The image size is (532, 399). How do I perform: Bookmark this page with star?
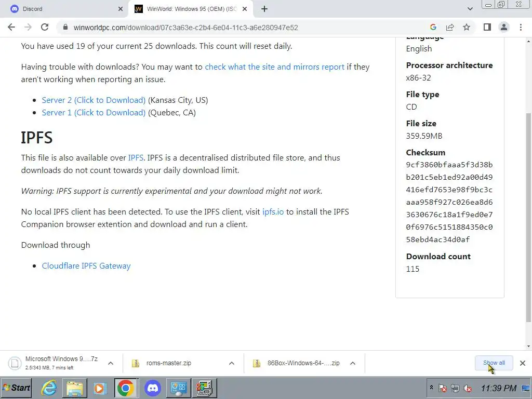point(467,27)
